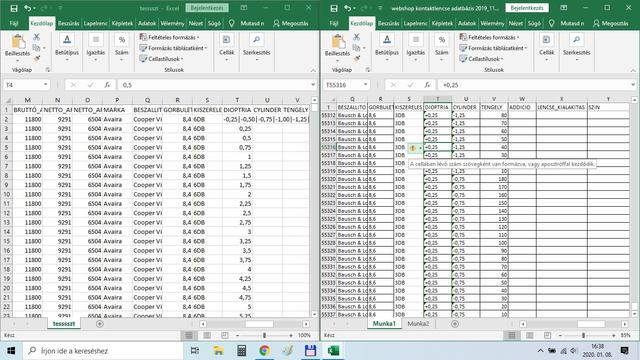Open Name Box dropdown showing T55316
The image size is (640, 360).
365,85
